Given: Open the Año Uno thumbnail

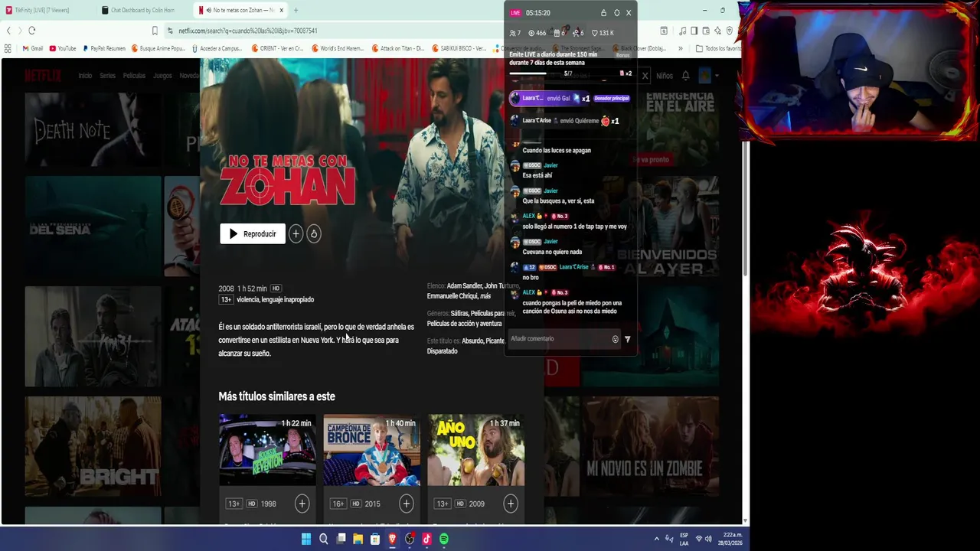Looking at the screenshot, I should (x=476, y=450).
